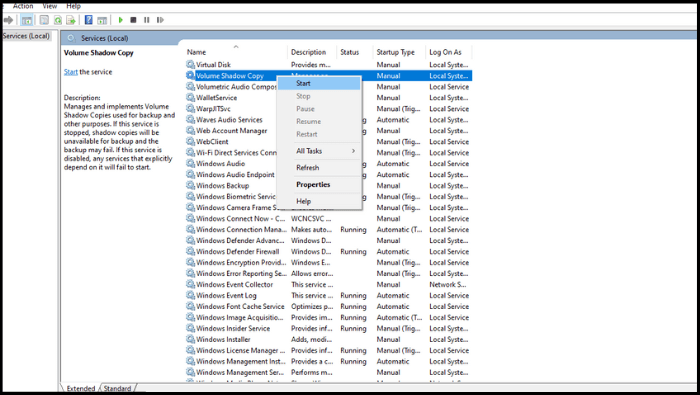This screenshot has height=395, width=700.
Task: Click the Export List toolbar icon
Action: click(x=71, y=20)
